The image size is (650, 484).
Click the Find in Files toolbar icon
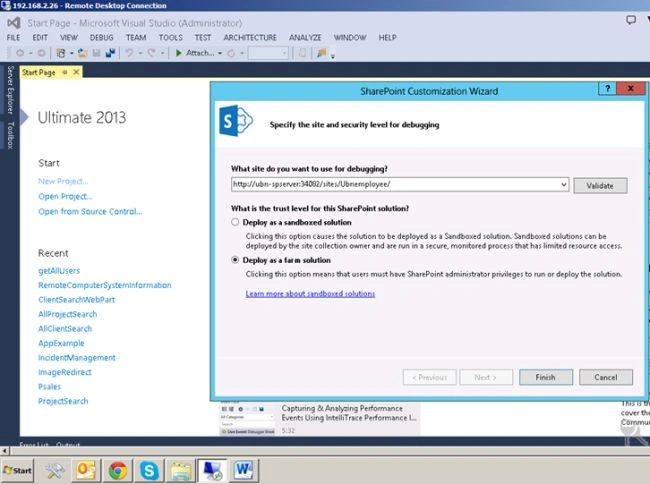[321, 53]
